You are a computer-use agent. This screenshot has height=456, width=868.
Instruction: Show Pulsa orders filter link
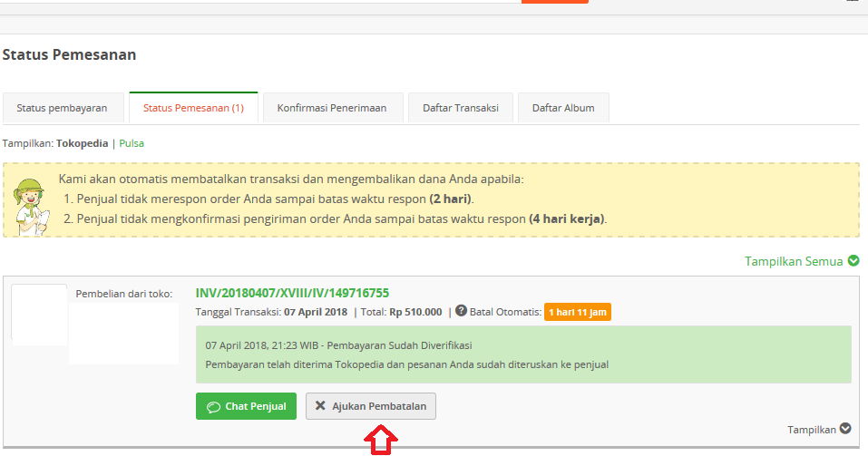[132, 143]
